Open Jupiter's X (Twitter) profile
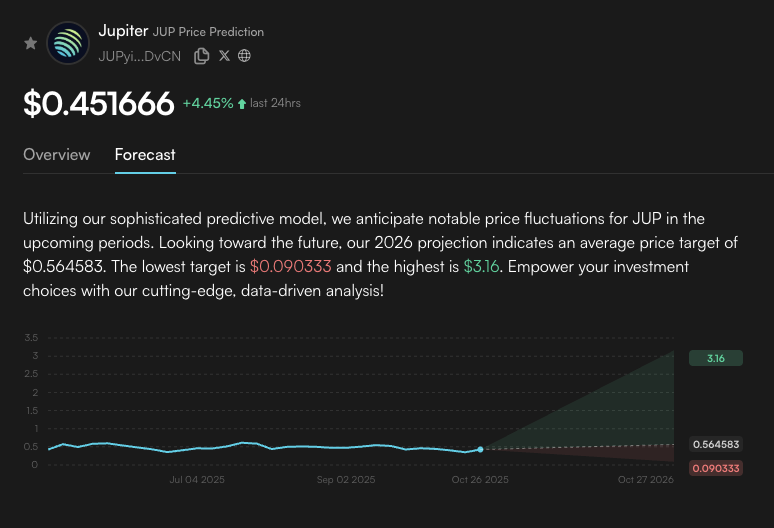 [x=224, y=56]
